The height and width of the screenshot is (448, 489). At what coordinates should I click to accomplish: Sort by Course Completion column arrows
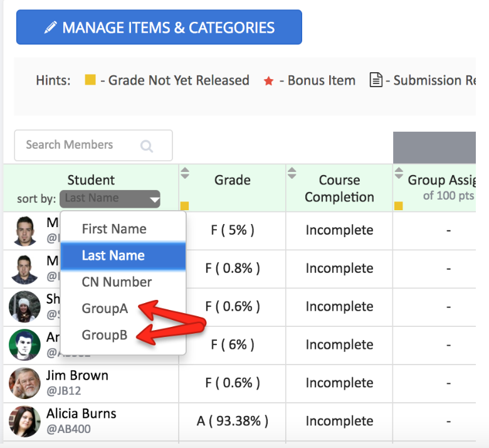pyautogui.click(x=292, y=173)
